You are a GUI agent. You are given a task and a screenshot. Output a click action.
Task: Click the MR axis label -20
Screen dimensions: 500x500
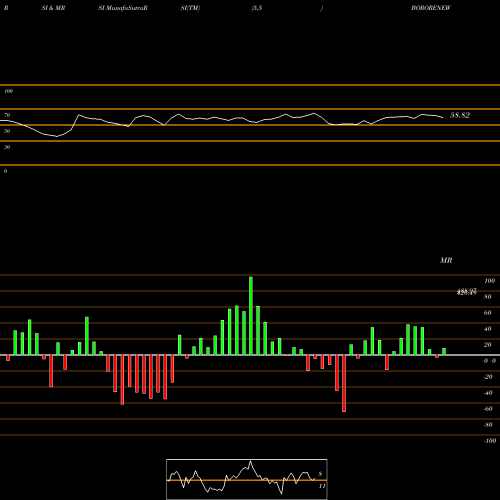pyautogui.click(x=488, y=377)
